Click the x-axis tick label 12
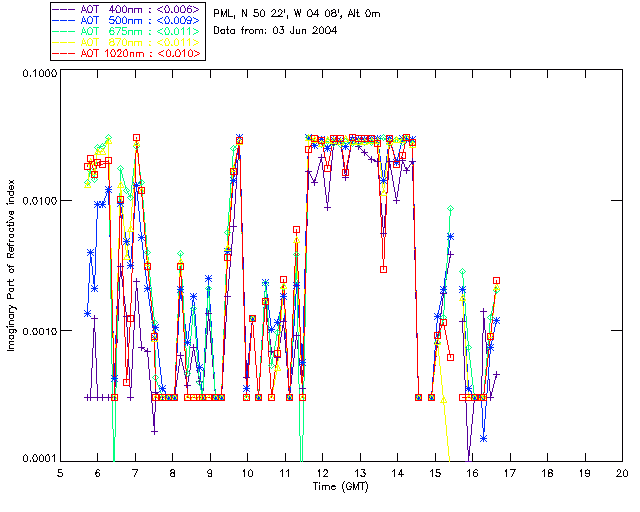640x512 pixels. click(322, 472)
